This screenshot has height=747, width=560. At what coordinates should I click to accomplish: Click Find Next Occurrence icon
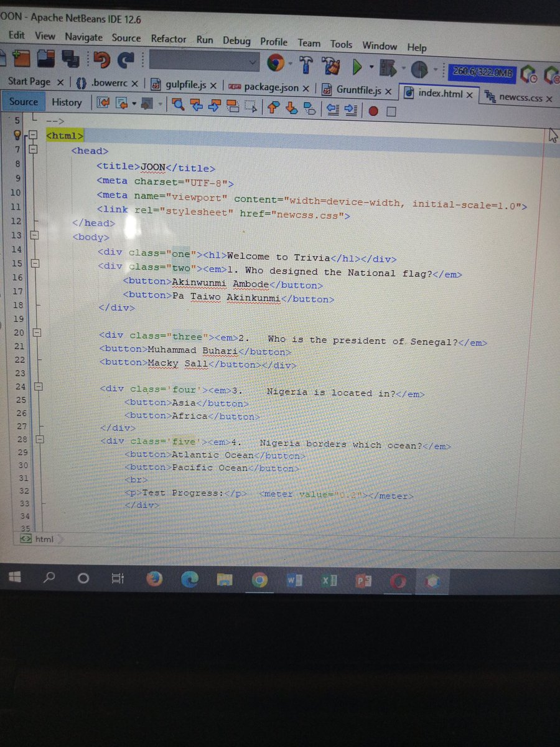click(215, 106)
